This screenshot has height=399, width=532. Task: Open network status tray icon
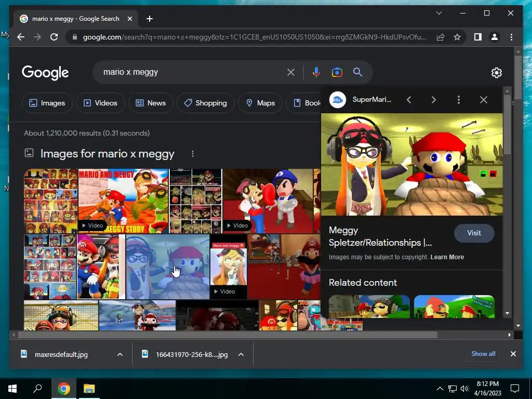pos(453,389)
